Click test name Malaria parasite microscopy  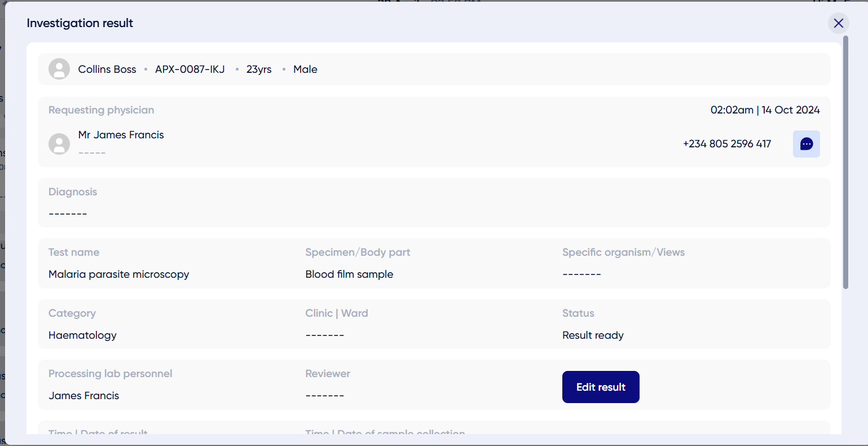coord(119,274)
